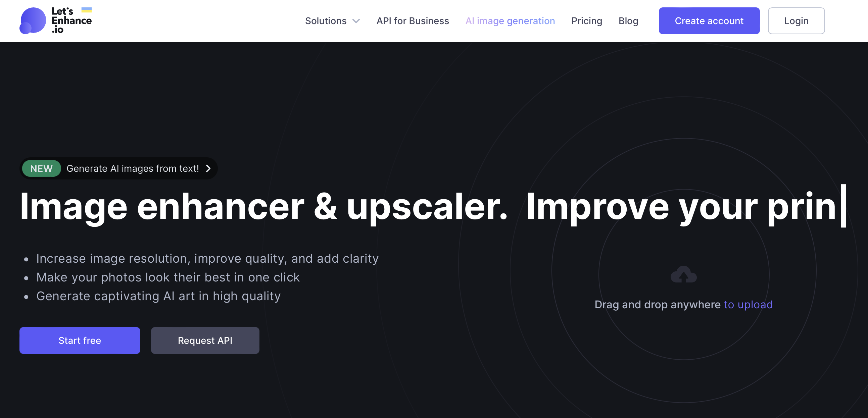
Task: Visit the Blog from navigation
Action: 628,21
